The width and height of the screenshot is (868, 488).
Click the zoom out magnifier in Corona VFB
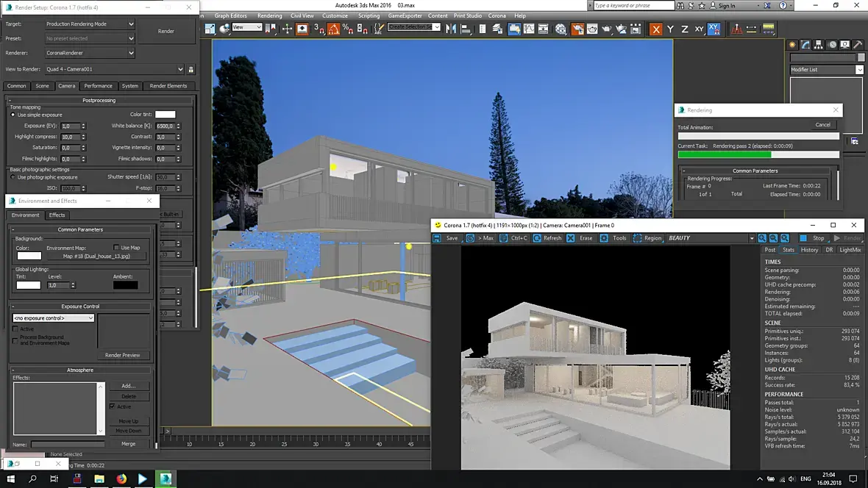[x=773, y=238]
